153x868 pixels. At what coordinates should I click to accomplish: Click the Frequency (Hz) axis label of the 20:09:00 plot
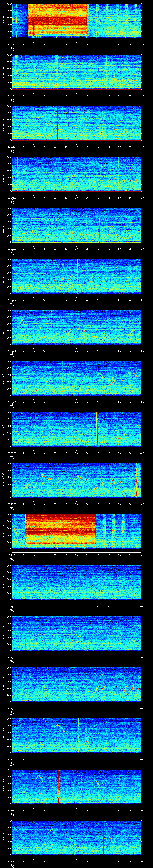(3, 429)
